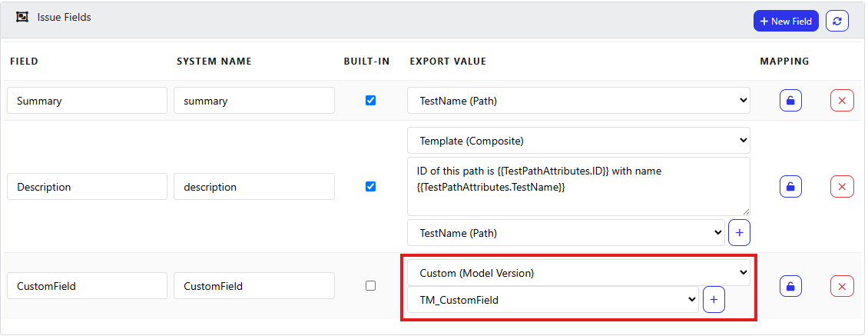This screenshot has width=868, height=336.
Task: Expand the Template (Composite) dropdown
Action: pyautogui.click(x=578, y=141)
